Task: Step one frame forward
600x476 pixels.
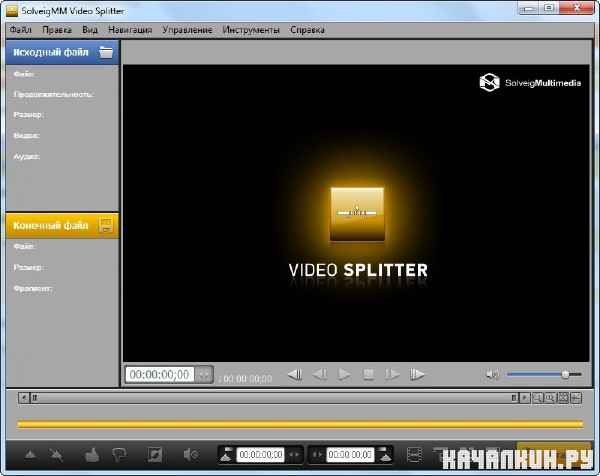Action: tap(393, 374)
